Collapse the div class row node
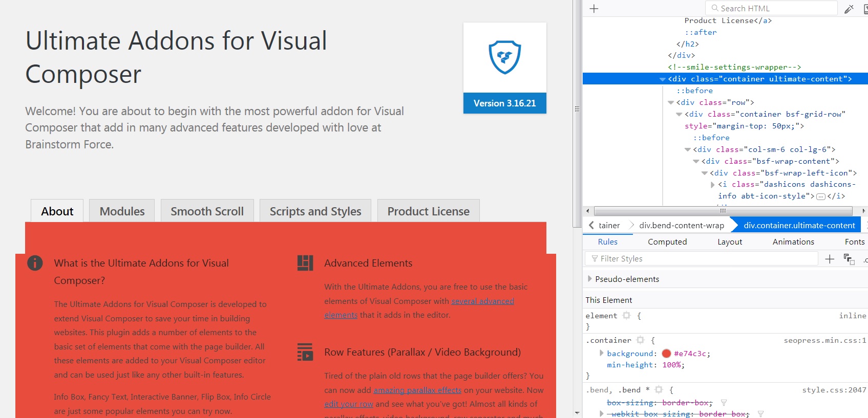868x418 pixels. tap(671, 103)
